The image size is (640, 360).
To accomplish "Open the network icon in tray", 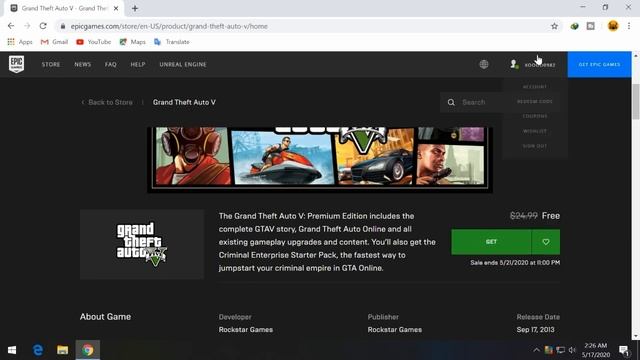I will coord(561,350).
